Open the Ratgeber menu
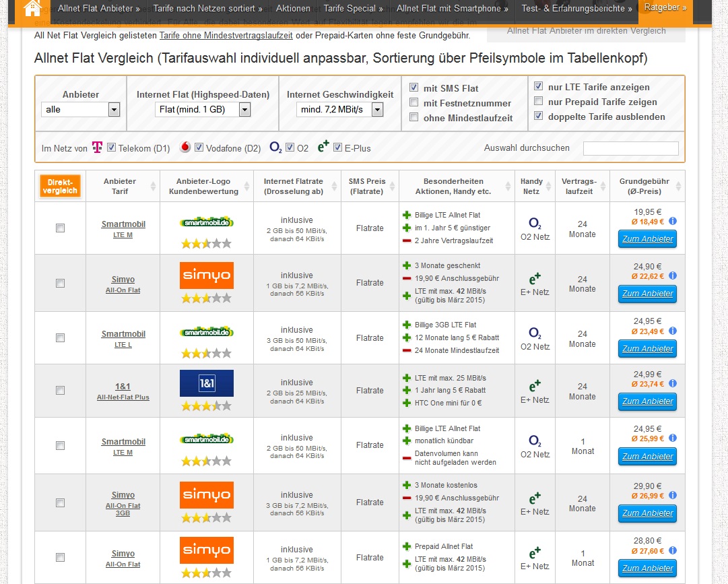Viewport: 728px width, 584px height. pos(665,7)
